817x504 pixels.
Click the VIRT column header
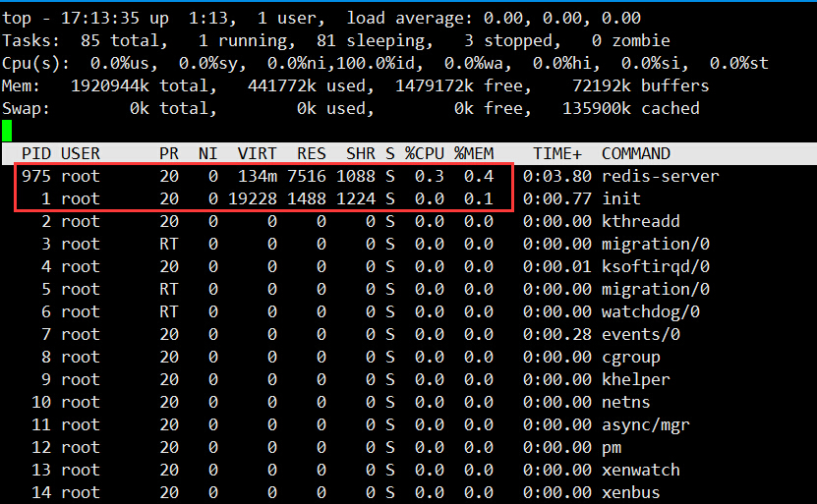coord(257,153)
